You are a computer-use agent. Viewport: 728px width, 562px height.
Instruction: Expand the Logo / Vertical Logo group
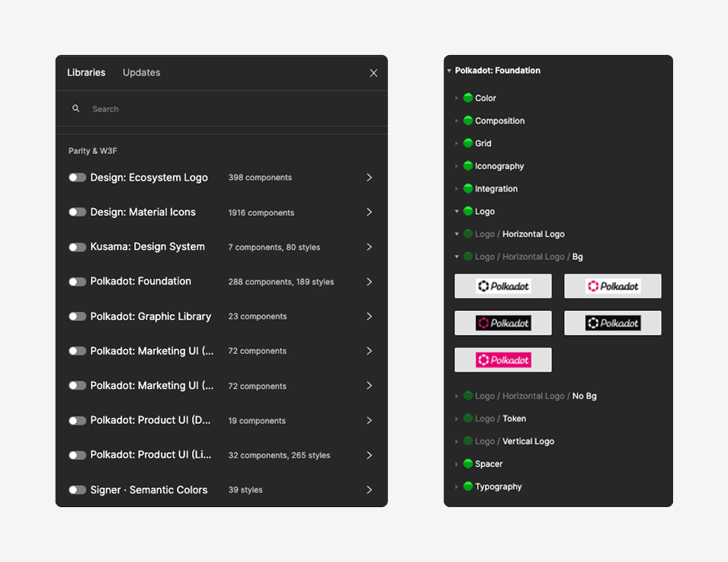457,441
